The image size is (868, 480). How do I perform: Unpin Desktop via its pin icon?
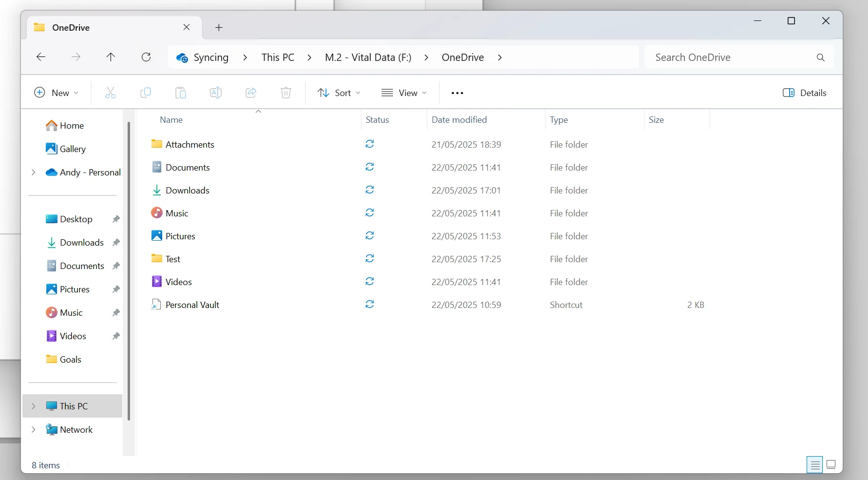coord(116,219)
